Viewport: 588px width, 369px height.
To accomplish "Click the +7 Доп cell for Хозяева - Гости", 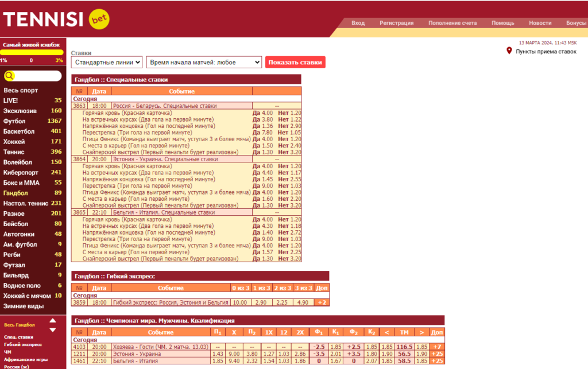I will coord(437,347).
